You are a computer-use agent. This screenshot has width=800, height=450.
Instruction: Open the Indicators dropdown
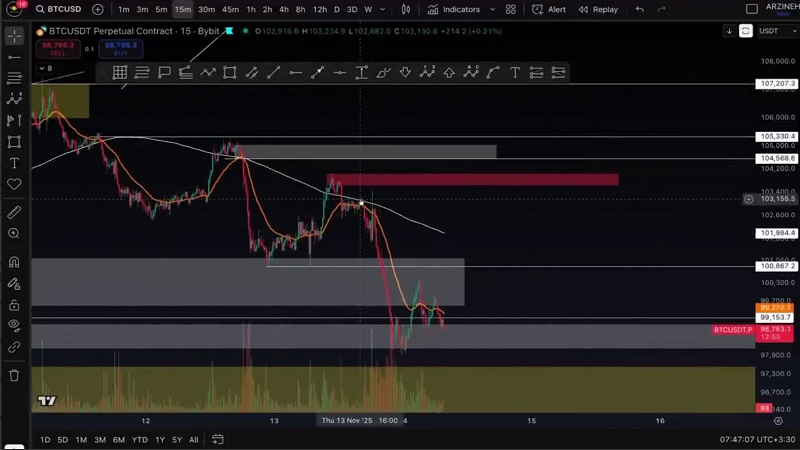[454, 9]
